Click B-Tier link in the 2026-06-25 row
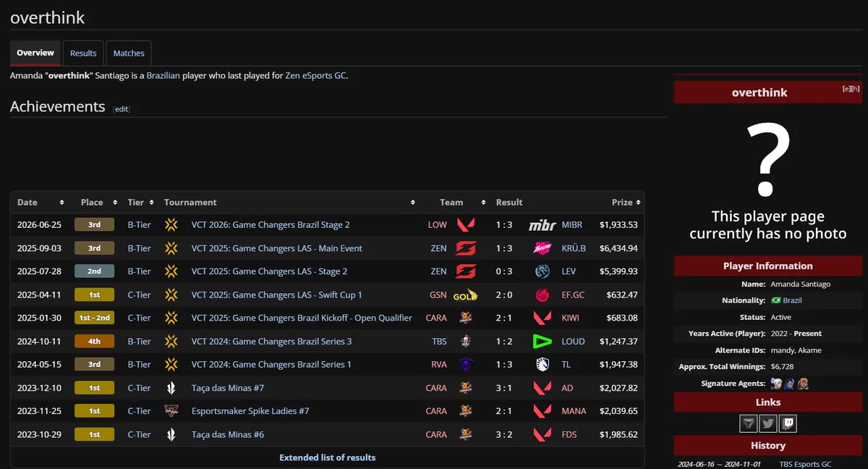This screenshot has height=469, width=868. pos(140,225)
